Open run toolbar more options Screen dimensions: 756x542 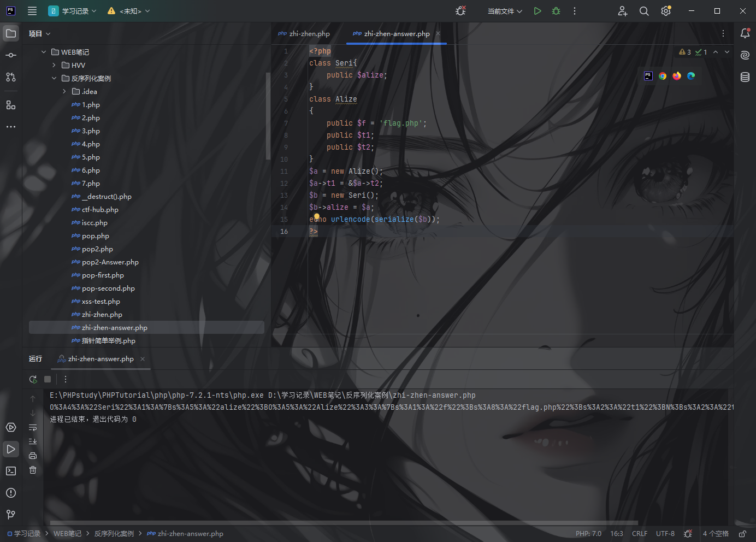point(66,379)
